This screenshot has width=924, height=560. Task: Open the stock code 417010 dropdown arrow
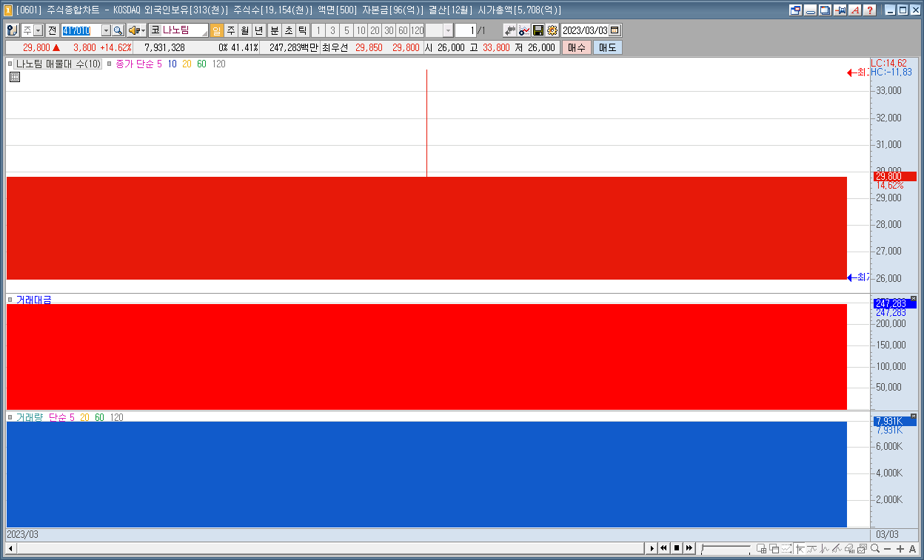(x=106, y=30)
